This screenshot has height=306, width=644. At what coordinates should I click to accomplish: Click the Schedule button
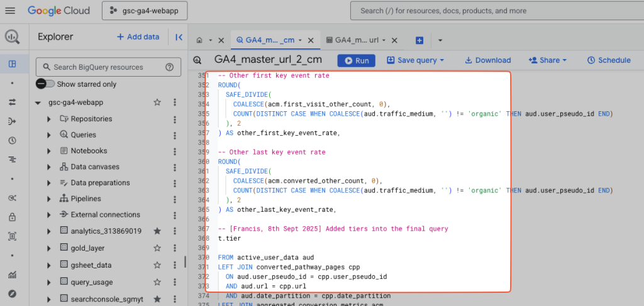click(x=609, y=60)
